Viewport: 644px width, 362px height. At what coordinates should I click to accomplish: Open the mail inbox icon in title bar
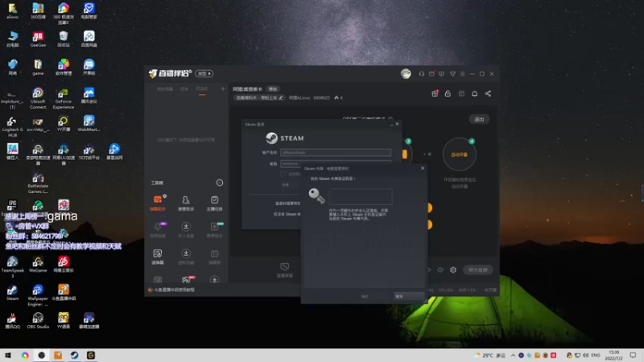431,74
